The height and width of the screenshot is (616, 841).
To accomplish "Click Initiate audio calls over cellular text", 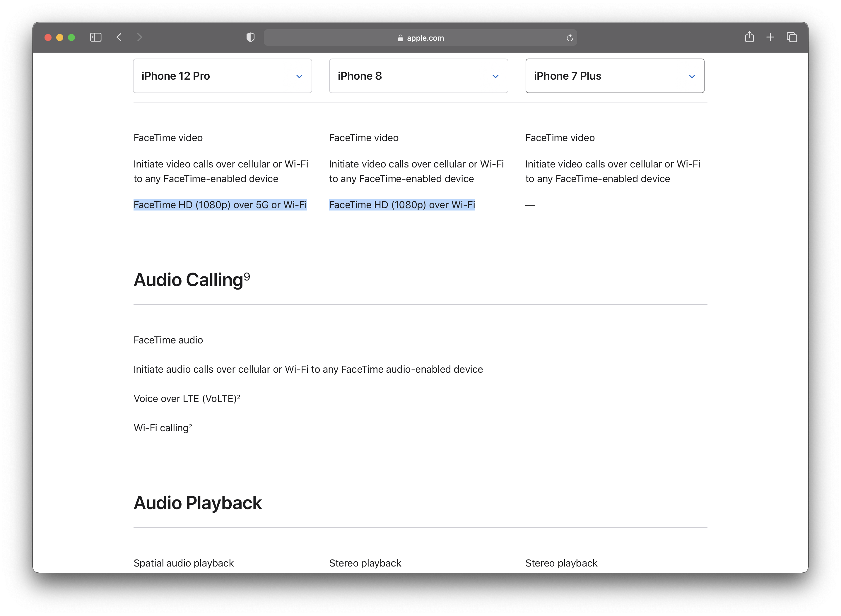I will (x=308, y=369).
